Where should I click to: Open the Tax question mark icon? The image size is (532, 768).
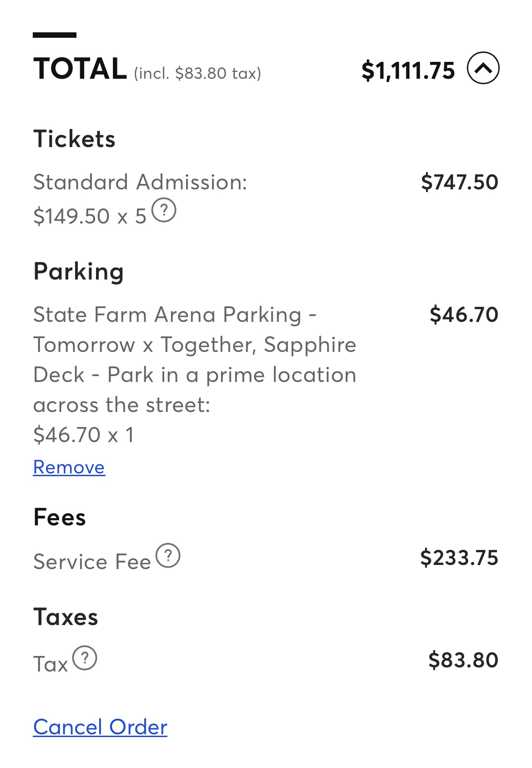coord(85,658)
